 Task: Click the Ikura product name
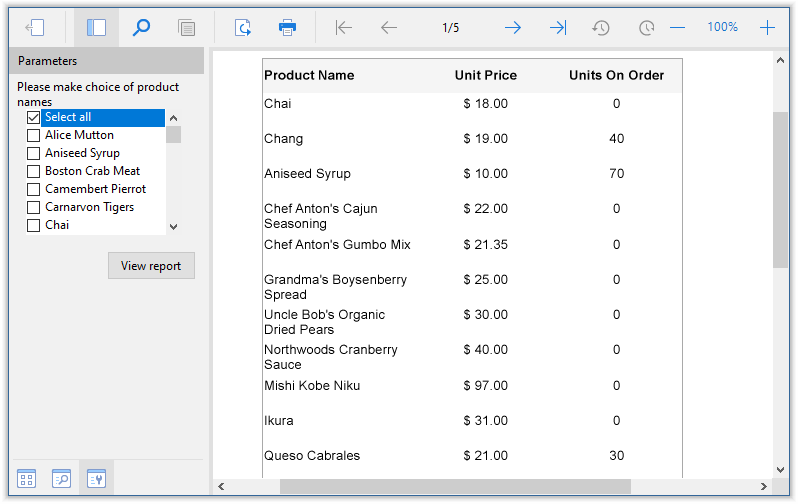[x=279, y=421]
